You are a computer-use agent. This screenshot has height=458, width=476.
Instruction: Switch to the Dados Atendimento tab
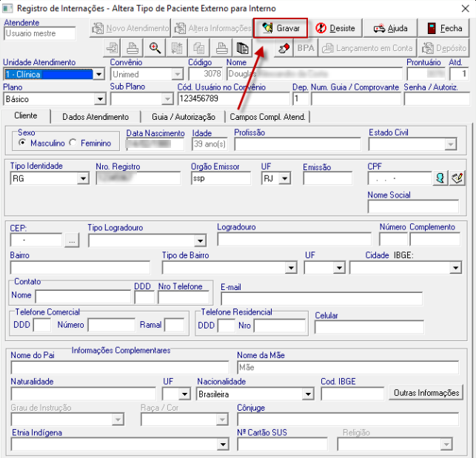tap(95, 117)
